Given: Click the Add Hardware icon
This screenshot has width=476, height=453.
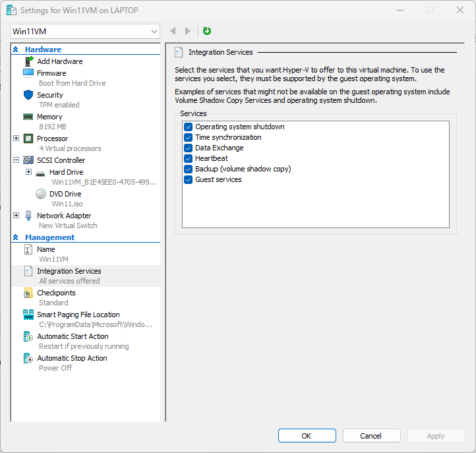Looking at the screenshot, I should [x=28, y=61].
